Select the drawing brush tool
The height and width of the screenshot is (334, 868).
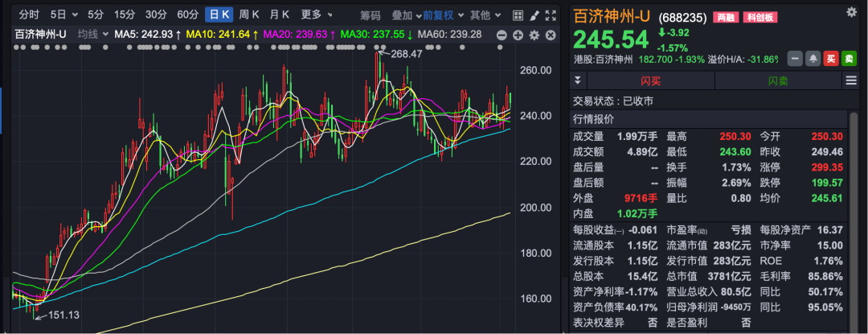pyautogui.click(x=534, y=15)
